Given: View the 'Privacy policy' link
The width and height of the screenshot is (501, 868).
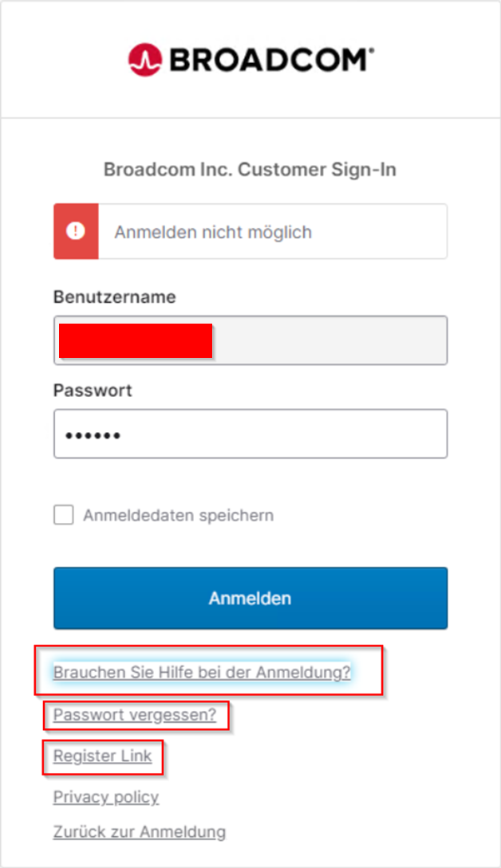Looking at the screenshot, I should point(106,797).
